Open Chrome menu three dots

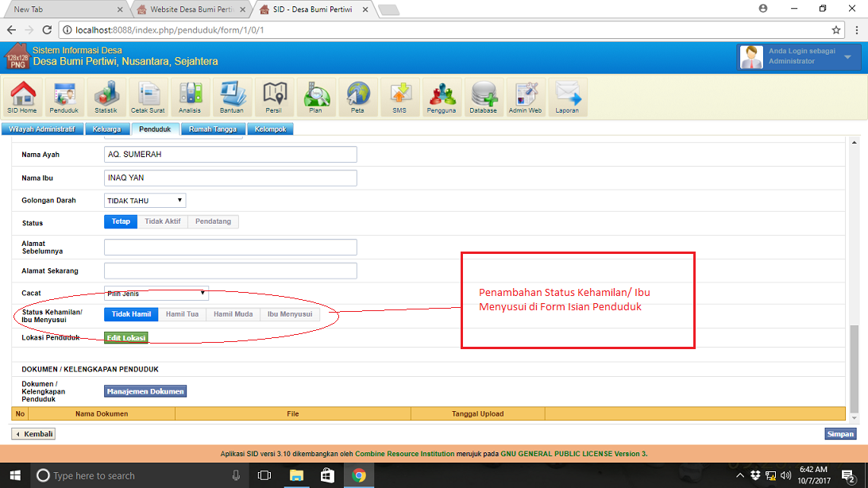[856, 30]
